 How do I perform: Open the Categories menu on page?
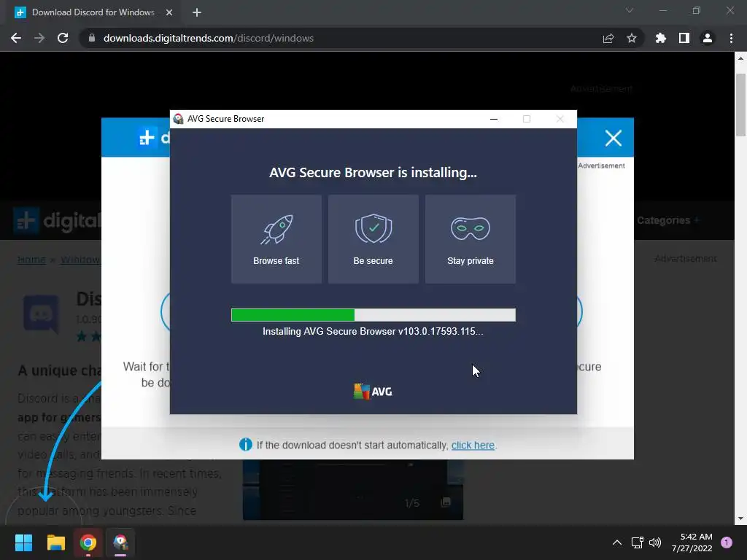pos(668,220)
